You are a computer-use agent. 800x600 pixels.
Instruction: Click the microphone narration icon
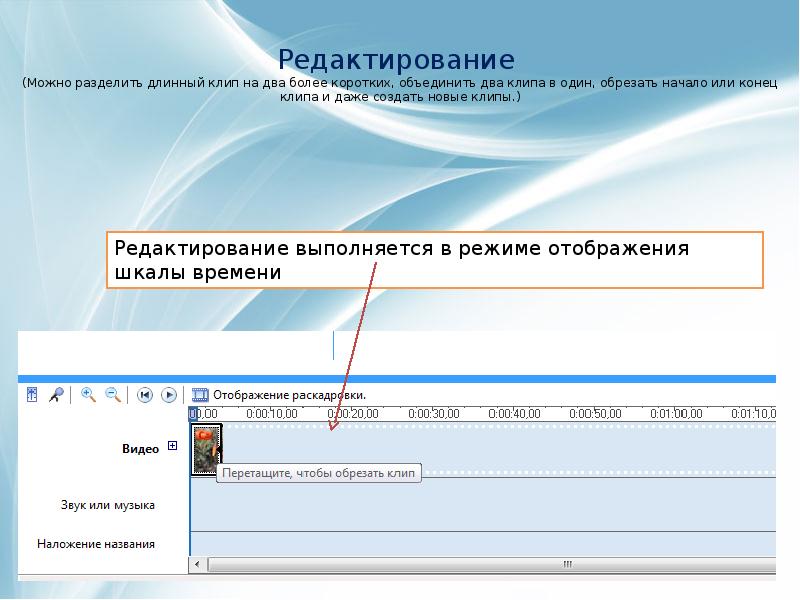[x=56, y=395]
